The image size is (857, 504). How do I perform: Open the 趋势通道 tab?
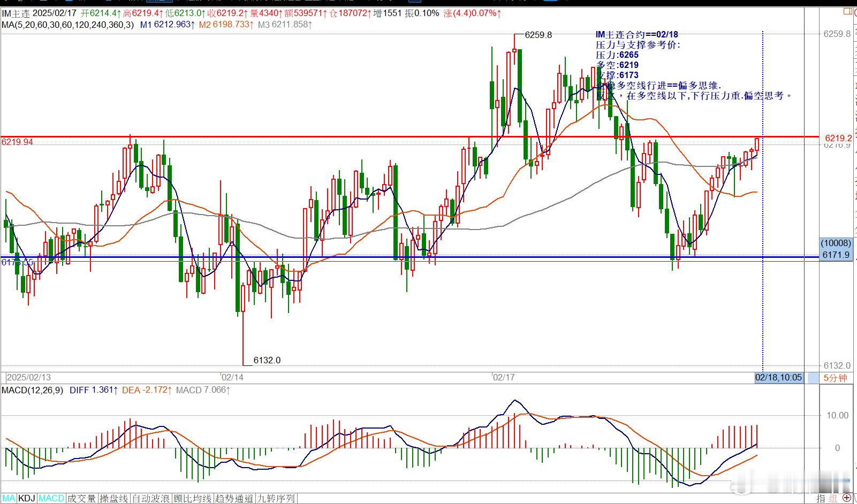tap(234, 499)
